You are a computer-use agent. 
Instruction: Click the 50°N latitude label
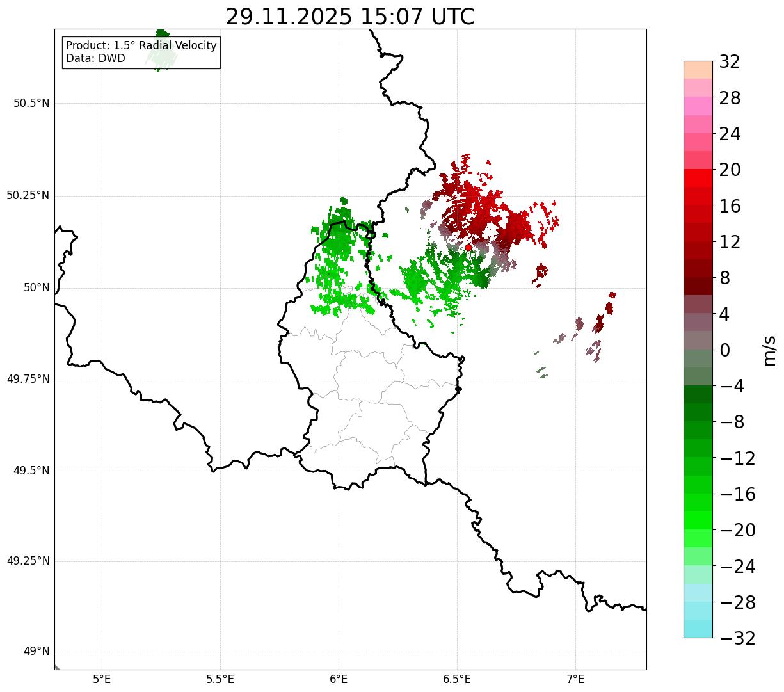coord(36,287)
